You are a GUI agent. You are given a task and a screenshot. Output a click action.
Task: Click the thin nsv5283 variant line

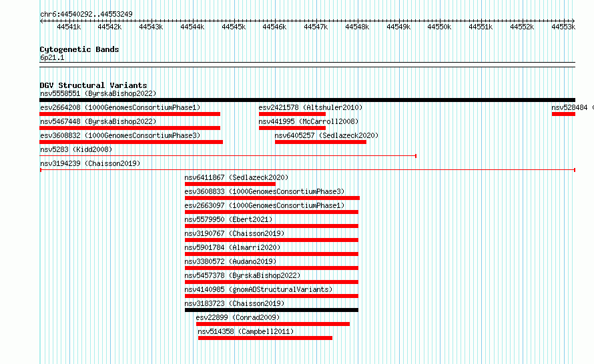point(228,156)
